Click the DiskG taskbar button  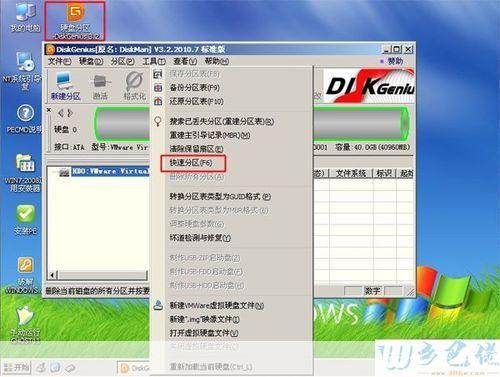(x=134, y=368)
